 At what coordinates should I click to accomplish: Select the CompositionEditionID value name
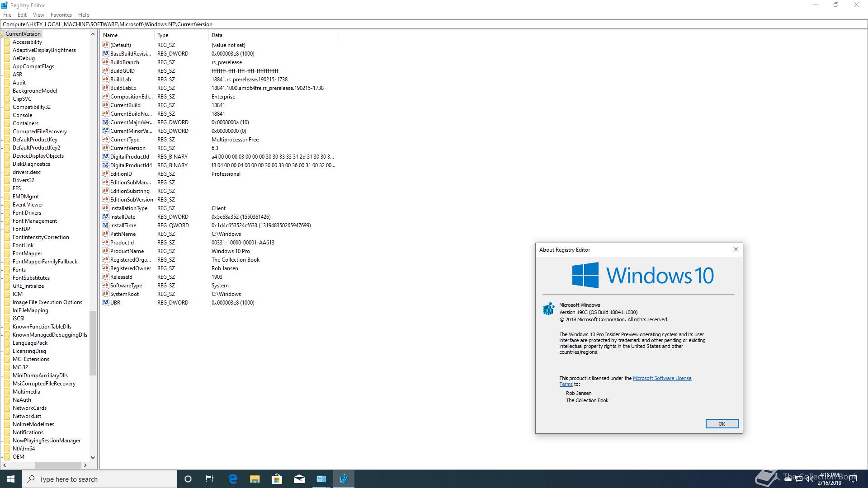pyautogui.click(x=132, y=97)
